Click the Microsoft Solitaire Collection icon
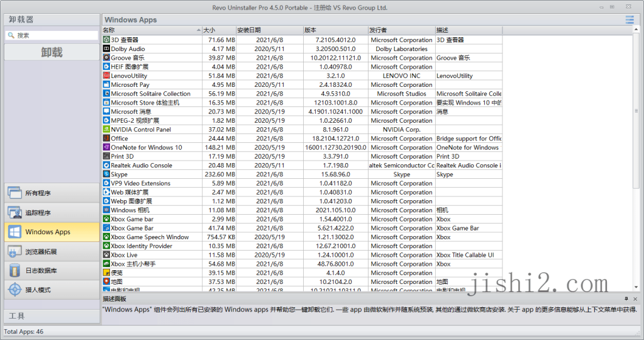 [x=106, y=94]
